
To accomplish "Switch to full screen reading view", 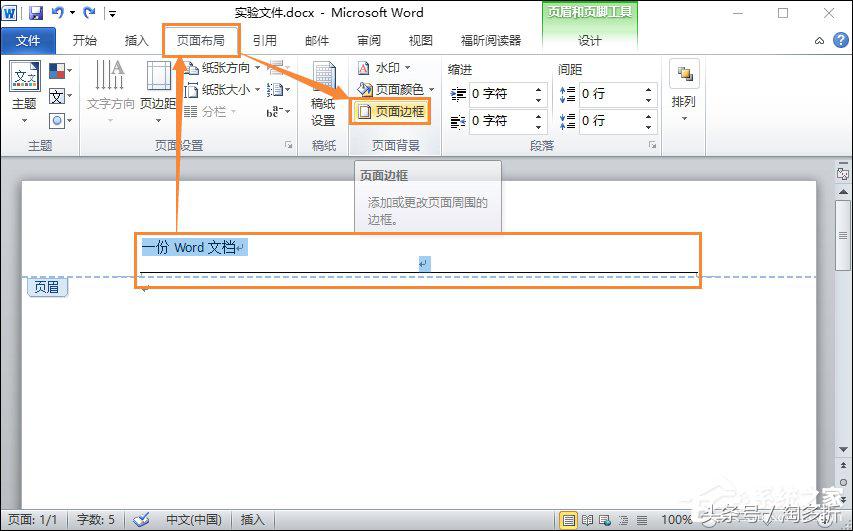I will (x=588, y=520).
